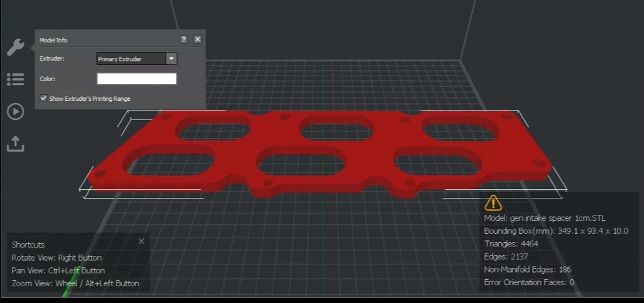Click the Color: label
The height and width of the screenshot is (303, 644).
pyautogui.click(x=47, y=79)
